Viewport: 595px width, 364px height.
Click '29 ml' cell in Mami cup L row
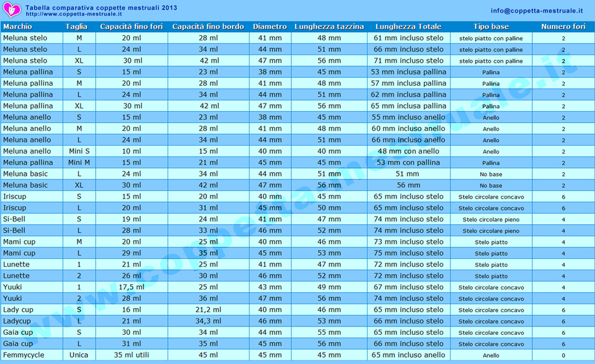131,253
